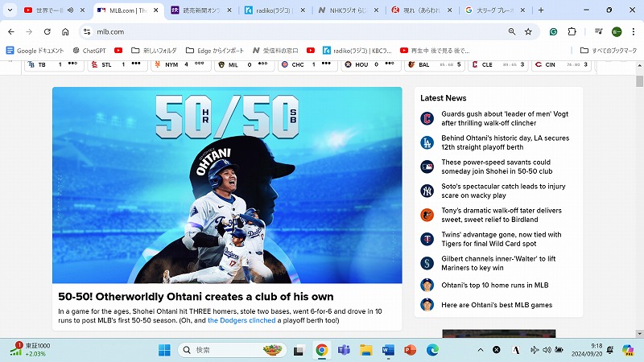Screen dimensions: 644x362
Task: Open the すべてのブックマーク folder
Action: coord(609,51)
